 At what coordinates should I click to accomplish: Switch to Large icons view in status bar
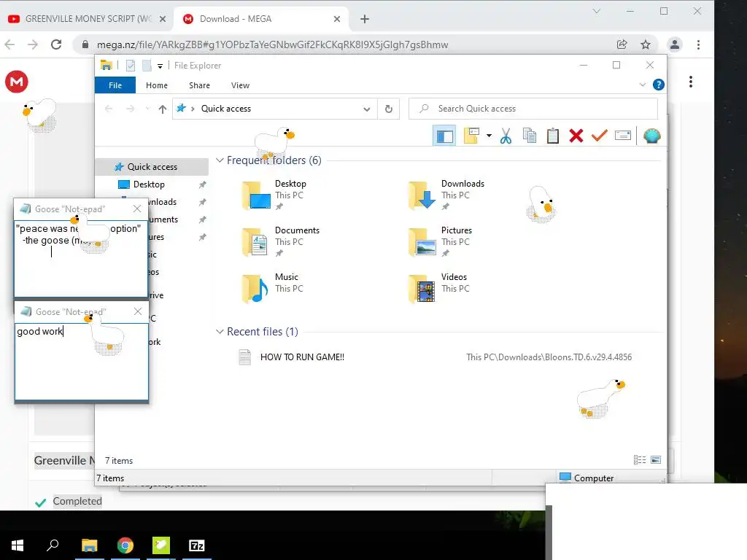[656, 460]
